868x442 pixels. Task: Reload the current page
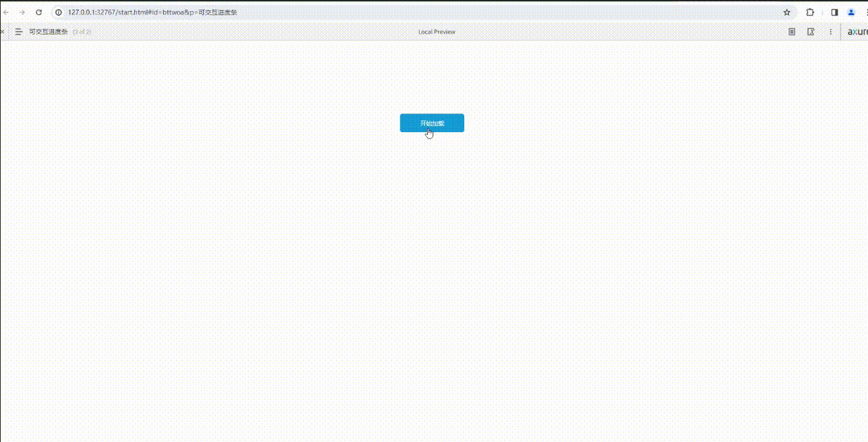click(39, 12)
